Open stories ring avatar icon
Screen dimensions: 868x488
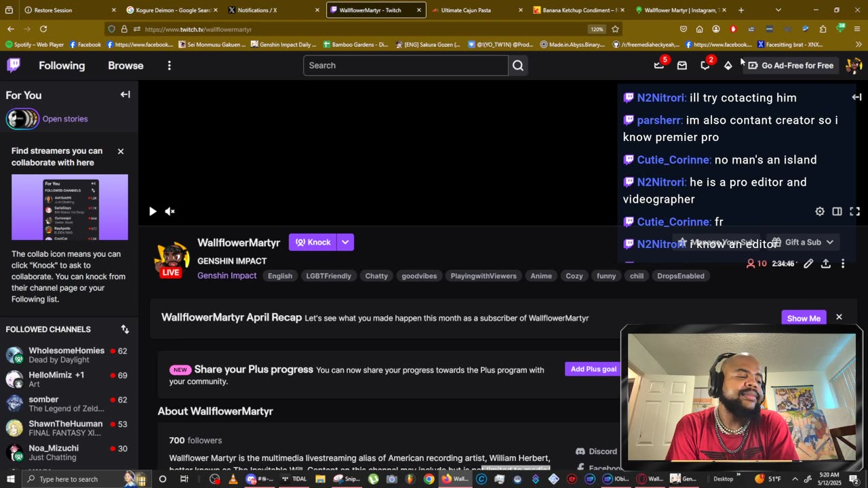pos(22,119)
